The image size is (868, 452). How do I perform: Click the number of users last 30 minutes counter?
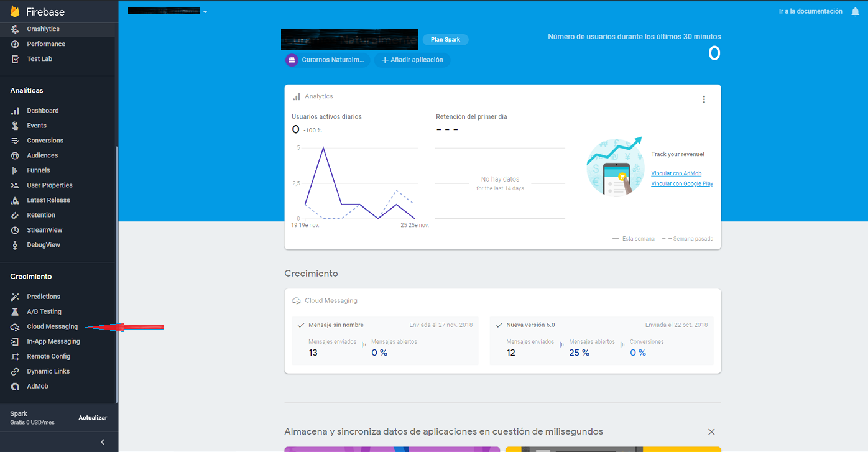pos(714,53)
